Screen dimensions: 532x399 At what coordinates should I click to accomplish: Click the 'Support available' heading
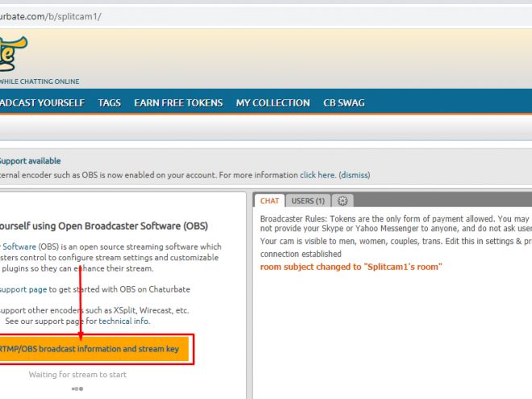(x=30, y=161)
